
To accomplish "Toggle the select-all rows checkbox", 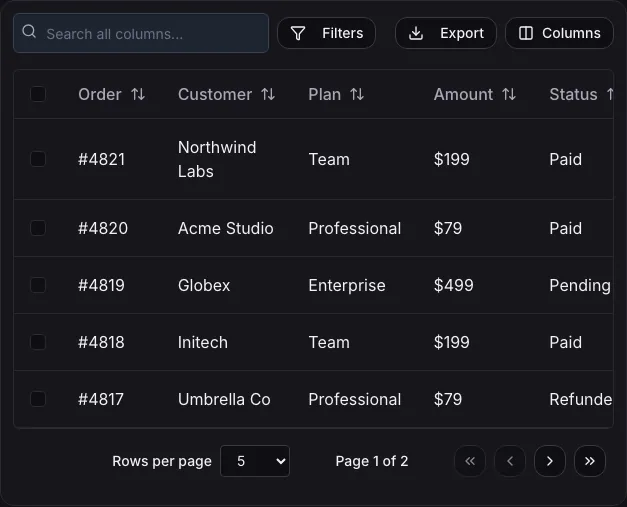I will 38,94.
